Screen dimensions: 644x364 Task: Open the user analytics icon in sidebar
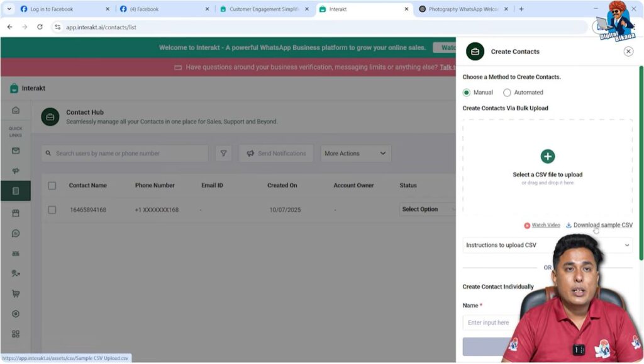click(x=16, y=273)
